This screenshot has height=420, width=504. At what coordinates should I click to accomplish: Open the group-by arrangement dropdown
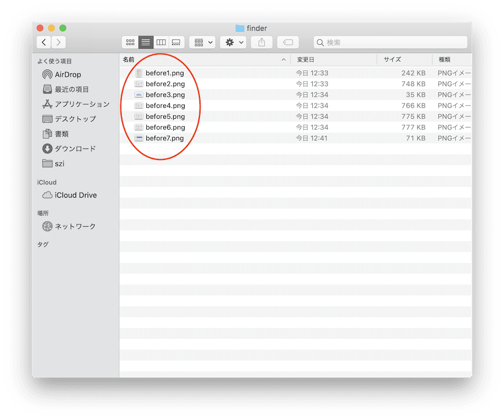pyautogui.click(x=202, y=42)
